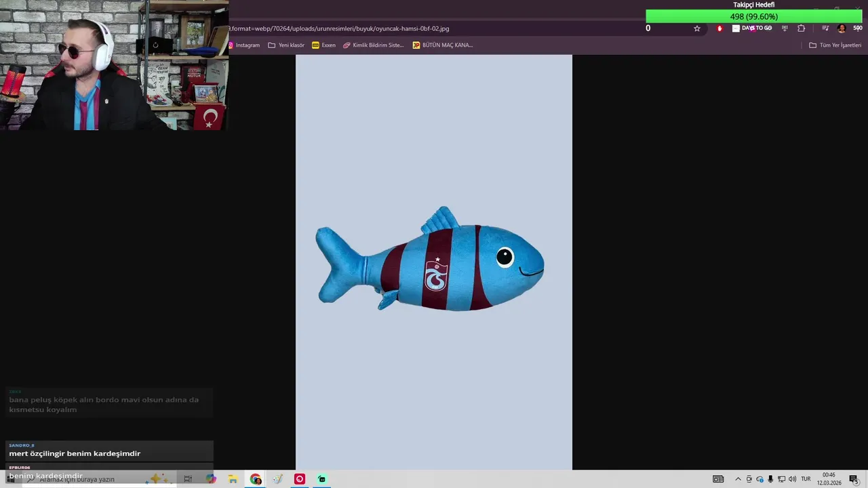Image resolution: width=868 pixels, height=488 pixels.
Task: Open the news widget icon in tray
Action: pos(717,479)
